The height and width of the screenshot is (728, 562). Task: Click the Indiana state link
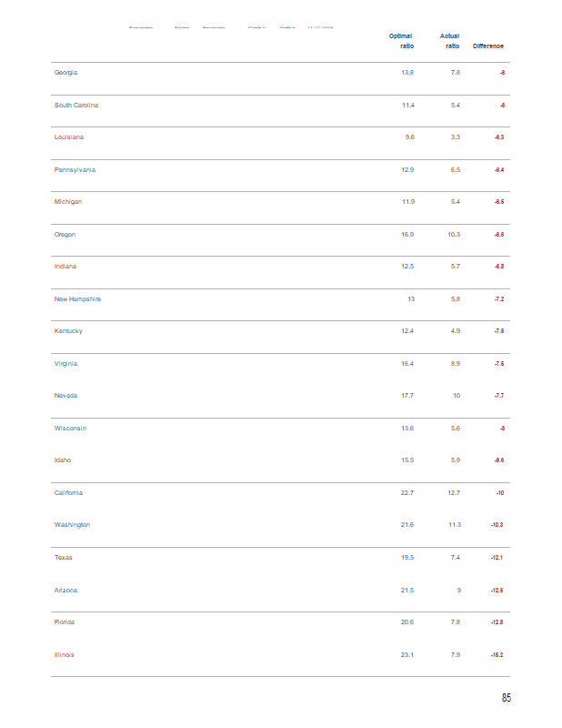click(65, 266)
